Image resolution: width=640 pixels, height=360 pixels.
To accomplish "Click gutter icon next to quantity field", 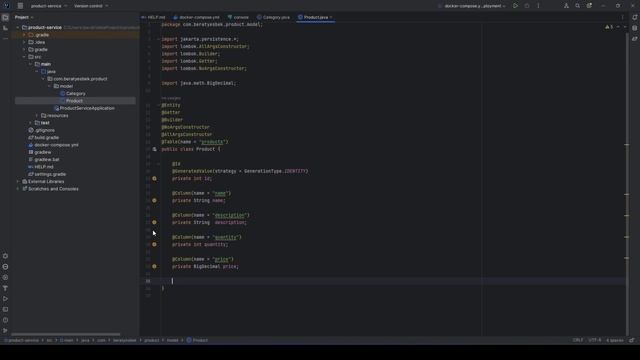I will [154, 244].
